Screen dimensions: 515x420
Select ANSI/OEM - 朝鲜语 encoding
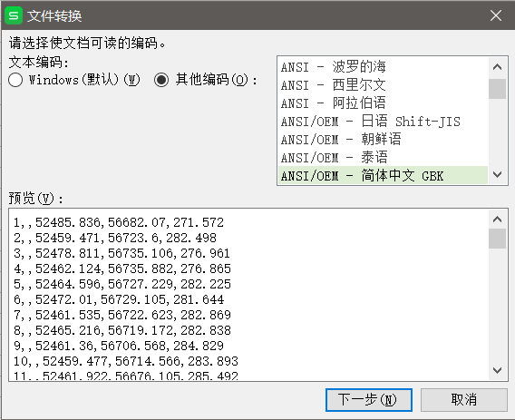[383, 140]
